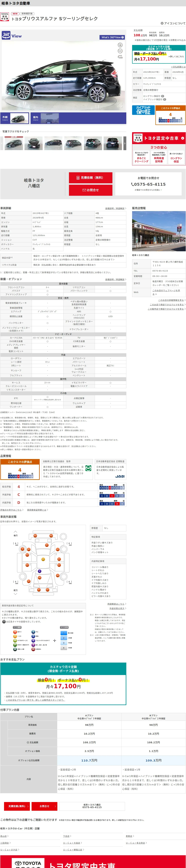Open fullscreen icon in 360 viewer
The image size is (186, 868).
click(x=120, y=105)
